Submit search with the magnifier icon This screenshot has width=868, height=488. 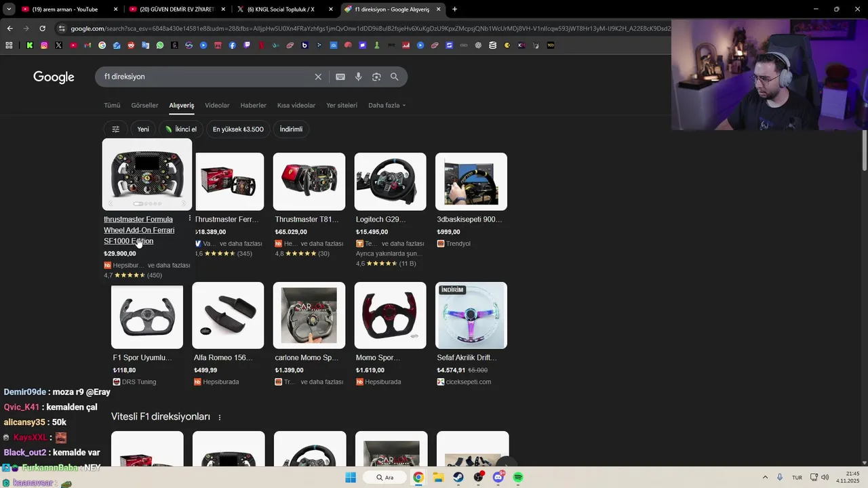click(394, 77)
